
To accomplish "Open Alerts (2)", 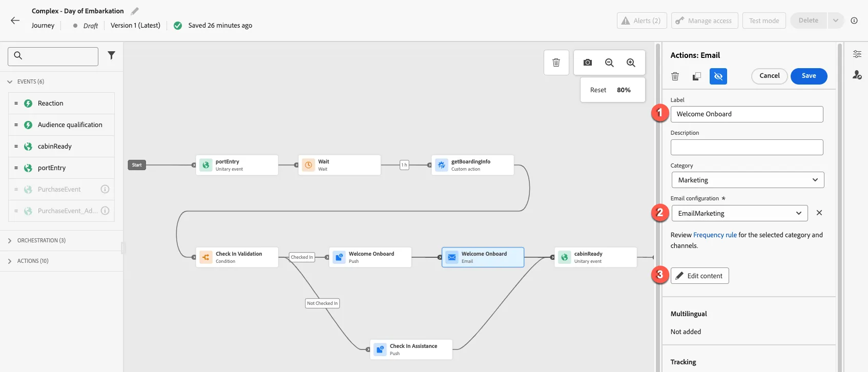I will click(x=642, y=20).
